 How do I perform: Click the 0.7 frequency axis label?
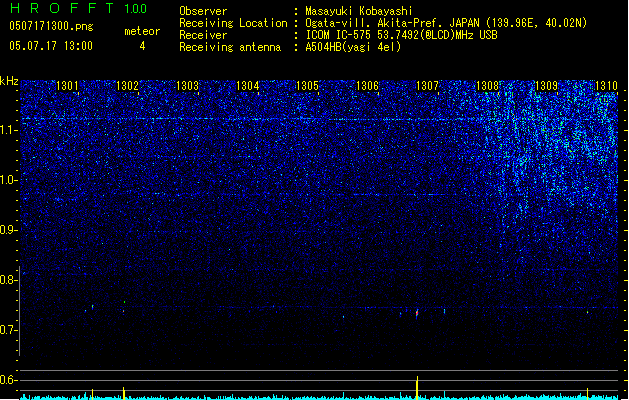(x=9, y=330)
